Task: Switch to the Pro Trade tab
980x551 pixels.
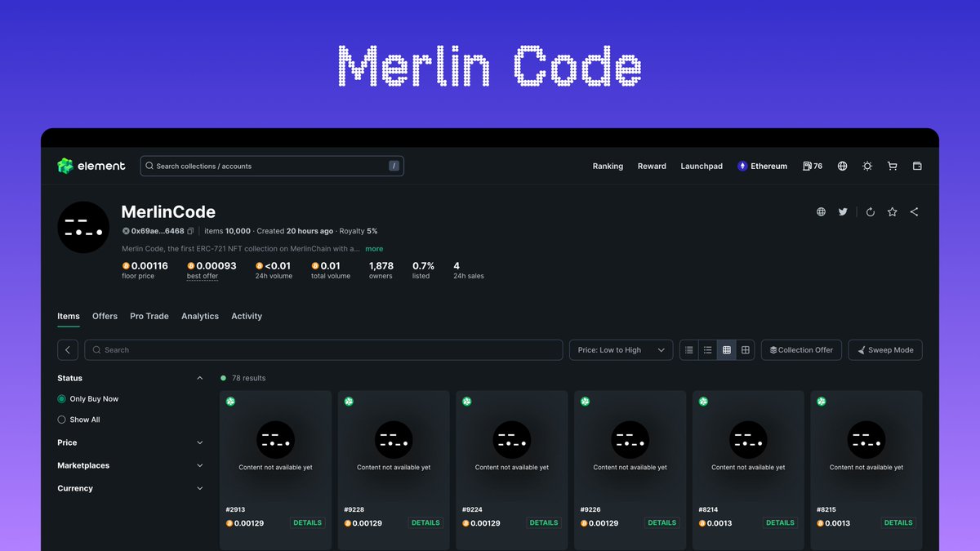Action: (149, 316)
